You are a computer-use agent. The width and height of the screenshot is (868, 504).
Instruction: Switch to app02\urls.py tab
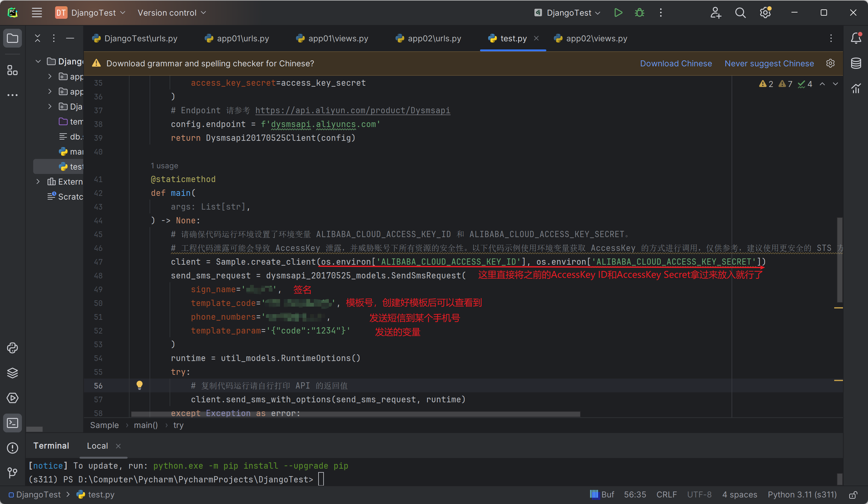click(x=428, y=38)
